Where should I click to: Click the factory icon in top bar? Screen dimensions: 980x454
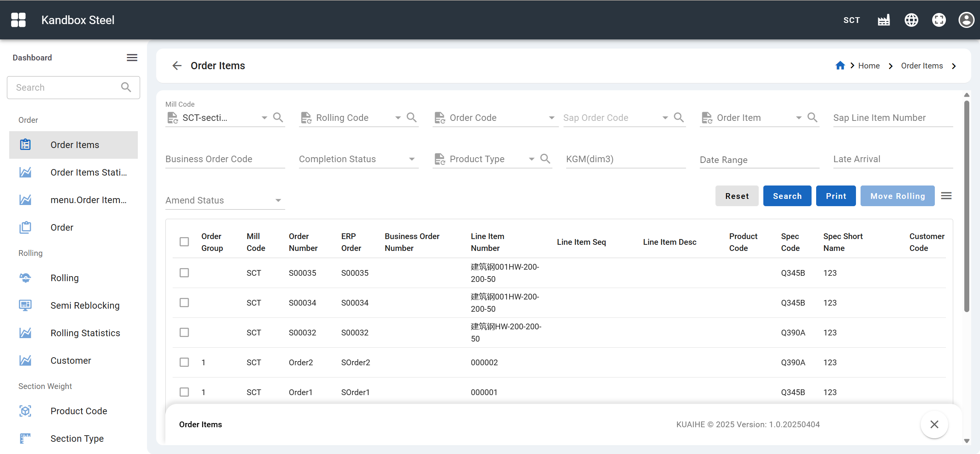[x=884, y=20]
